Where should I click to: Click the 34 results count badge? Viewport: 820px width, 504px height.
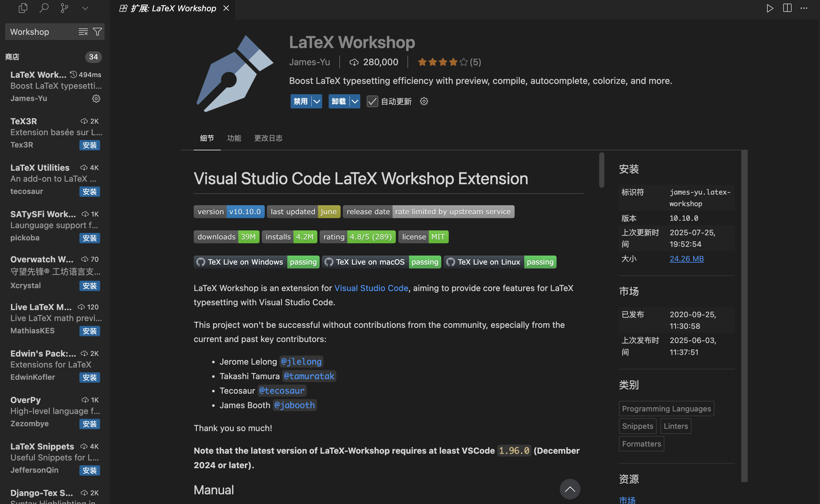93,57
